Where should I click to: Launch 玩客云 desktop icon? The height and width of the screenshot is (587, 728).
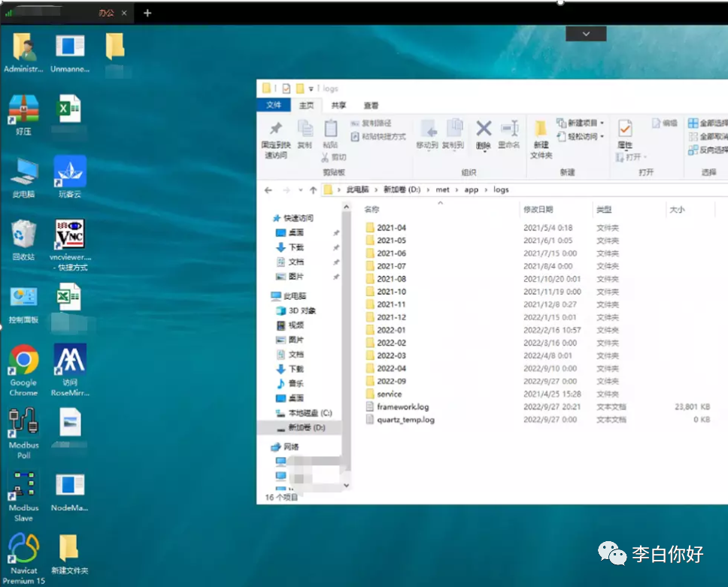point(70,177)
